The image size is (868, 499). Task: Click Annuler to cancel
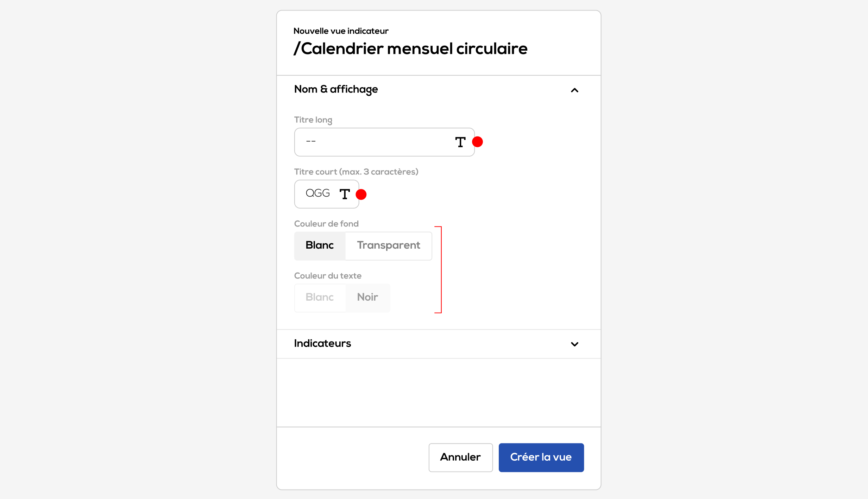pos(460,458)
